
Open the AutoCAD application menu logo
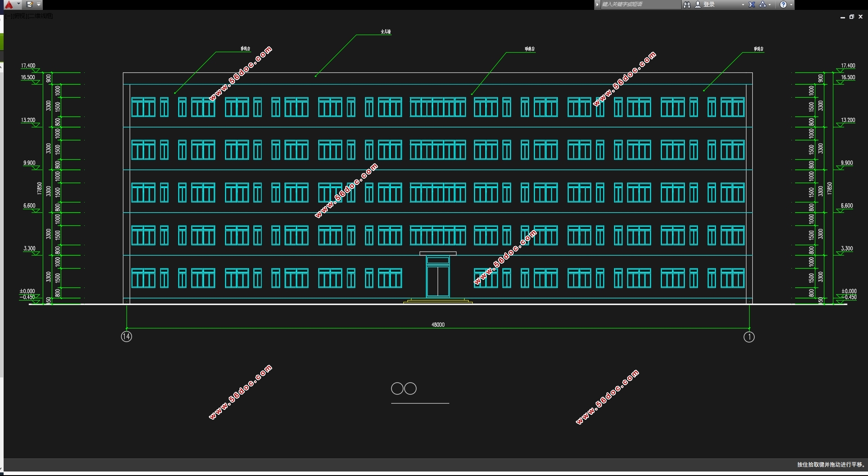click(9, 4)
